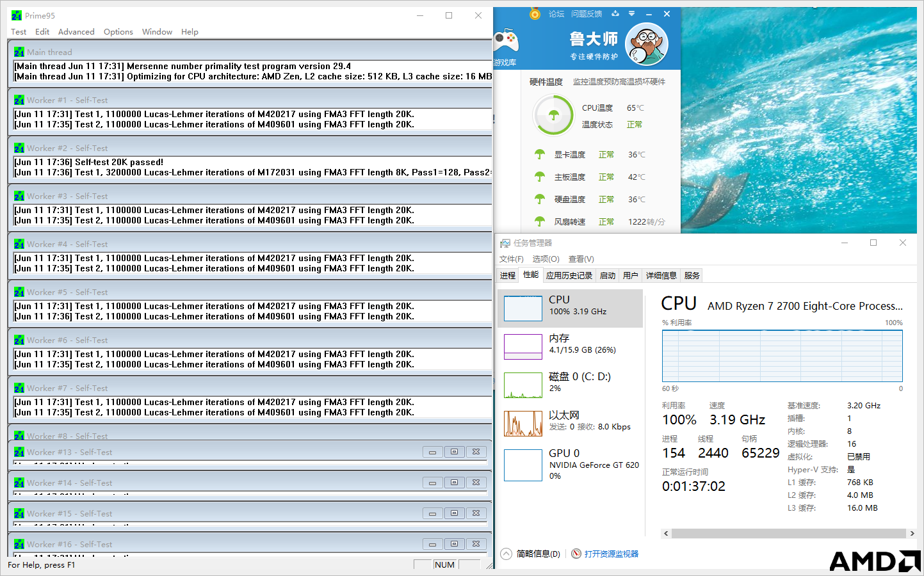
Task: Open the 问题反馈 link in Lu Dashi
Action: click(x=587, y=13)
